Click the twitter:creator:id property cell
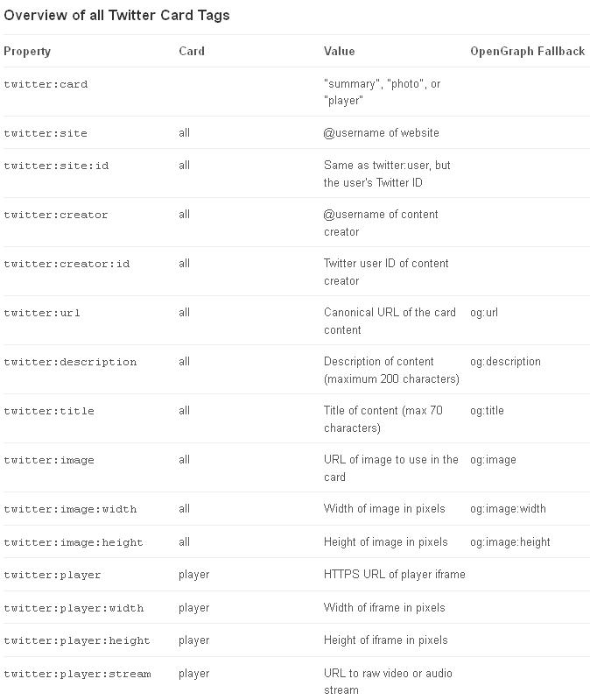Image resolution: width=590 pixels, height=700 pixels. coord(67,264)
